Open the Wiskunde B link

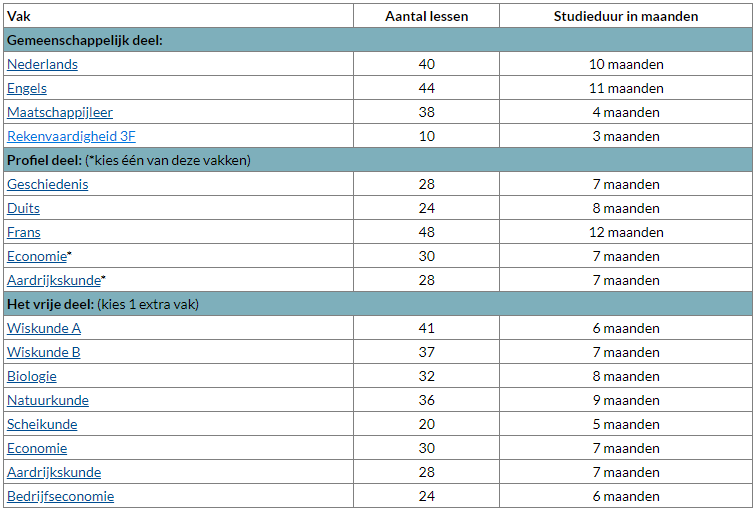click(44, 352)
